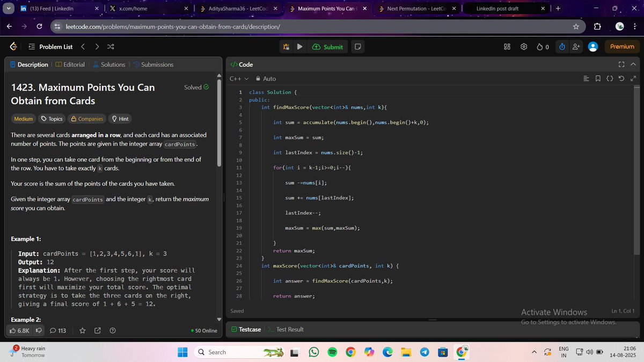Collapse the Code panel chevron
The image size is (644, 362).
[x=633, y=64]
